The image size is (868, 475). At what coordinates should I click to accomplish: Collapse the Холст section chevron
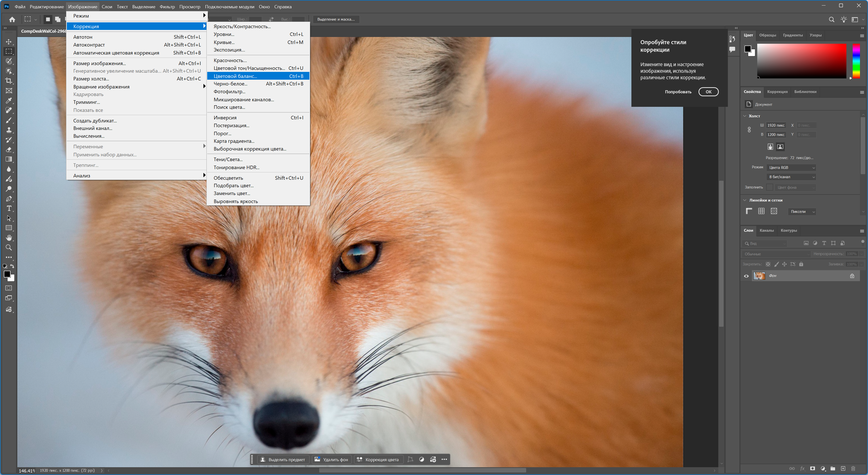(x=745, y=116)
